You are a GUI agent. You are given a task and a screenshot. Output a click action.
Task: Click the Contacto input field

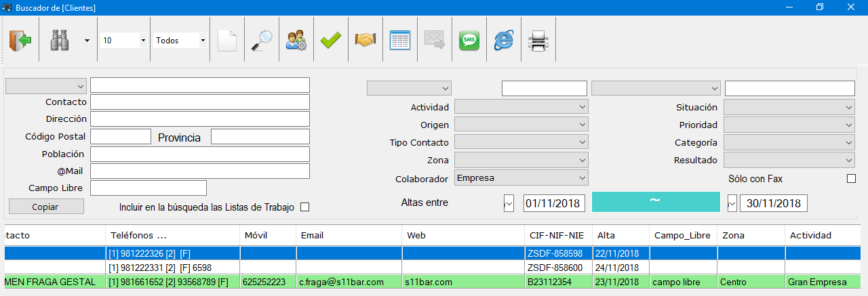coord(200,102)
